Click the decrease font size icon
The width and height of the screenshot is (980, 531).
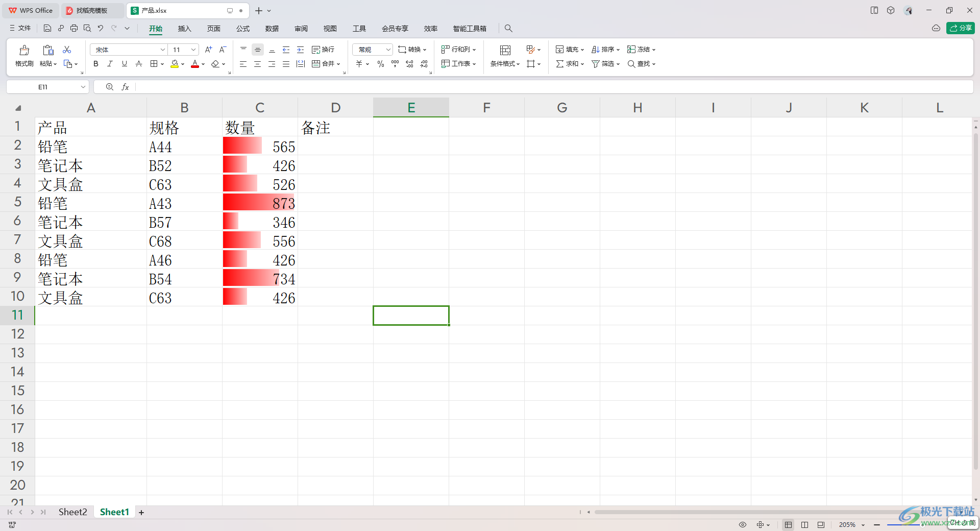(223, 50)
